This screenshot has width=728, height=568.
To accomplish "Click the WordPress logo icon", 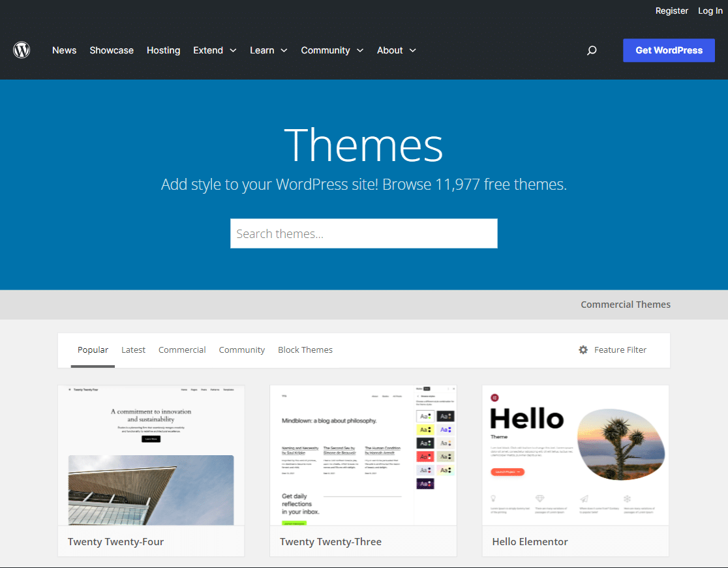I will [22, 50].
